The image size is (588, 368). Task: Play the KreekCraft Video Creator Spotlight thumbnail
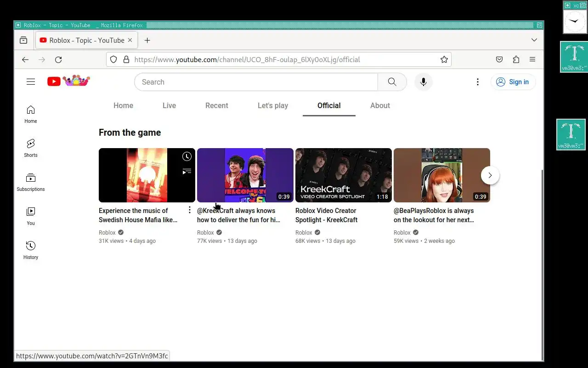point(344,175)
